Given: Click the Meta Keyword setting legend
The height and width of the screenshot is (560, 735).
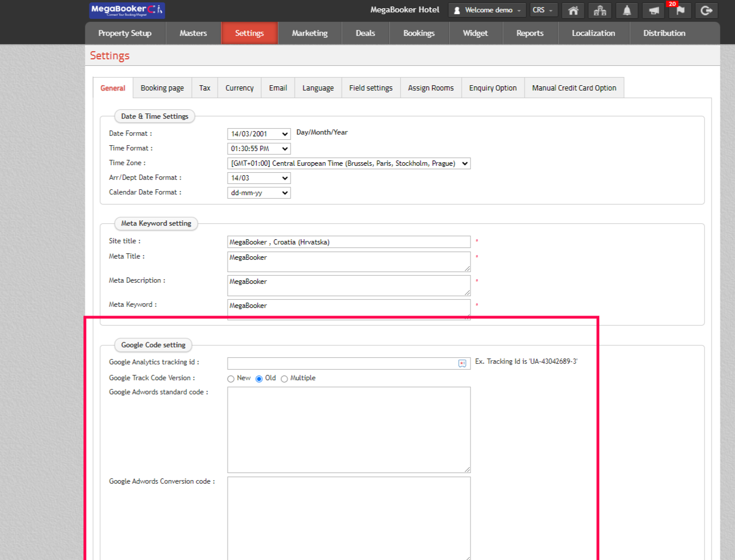Looking at the screenshot, I should [x=156, y=224].
